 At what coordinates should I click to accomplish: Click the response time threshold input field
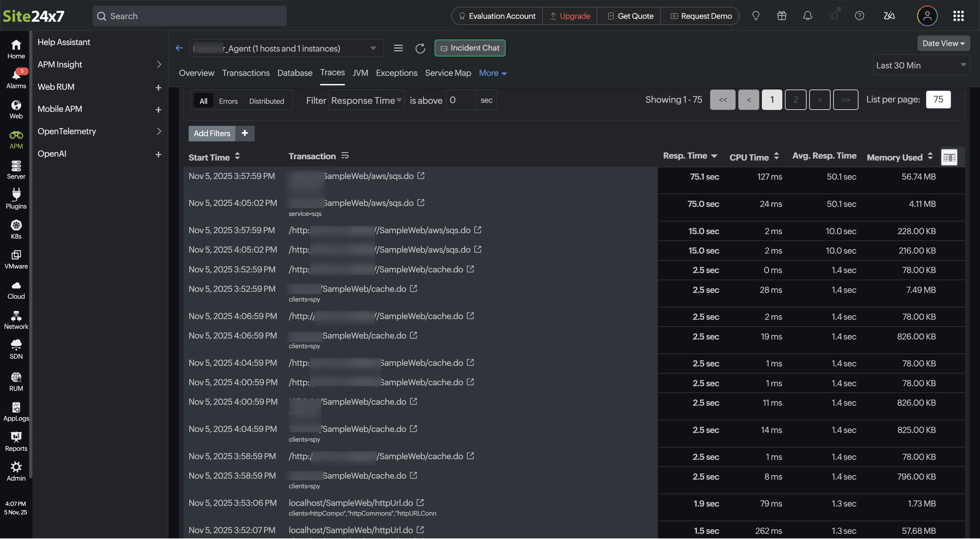(x=460, y=100)
